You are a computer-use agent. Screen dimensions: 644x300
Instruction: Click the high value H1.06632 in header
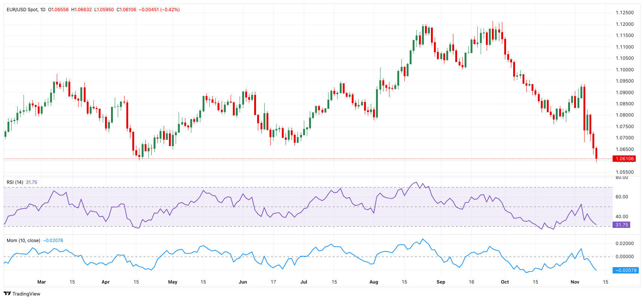(81, 10)
